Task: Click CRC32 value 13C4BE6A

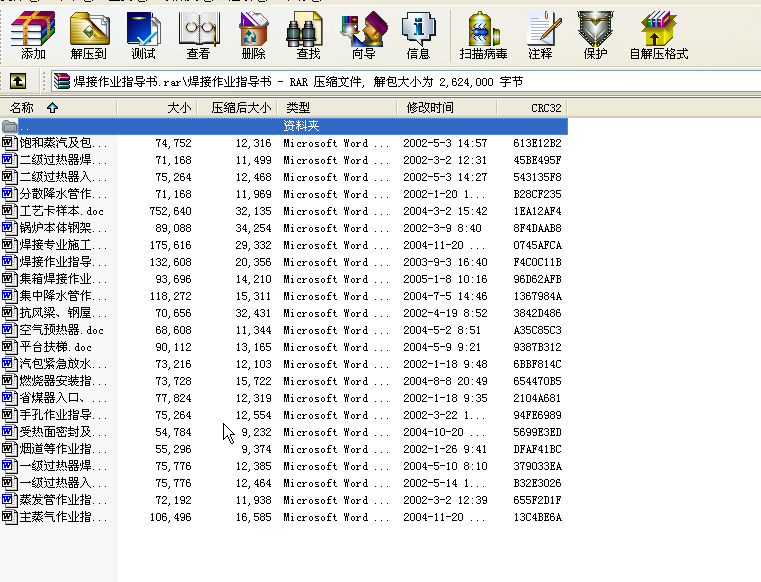Action: tap(537, 517)
